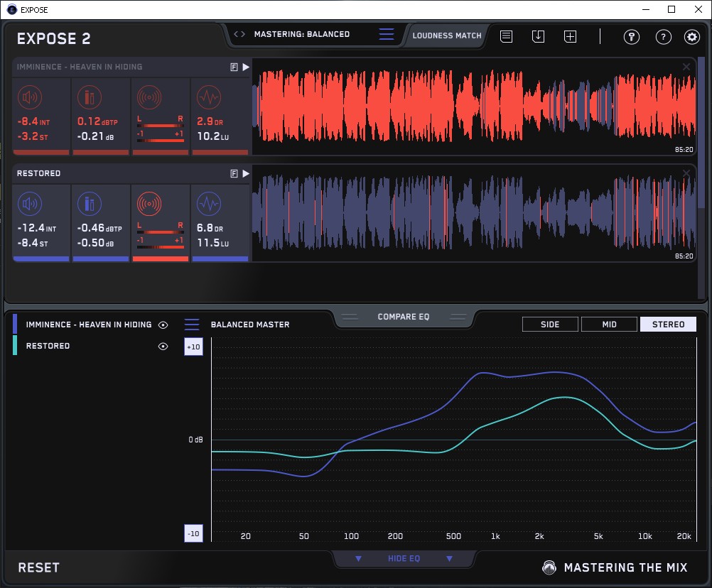Click the true peak icon on Restored track
Viewport: 712px width, 588px height.
[90, 204]
